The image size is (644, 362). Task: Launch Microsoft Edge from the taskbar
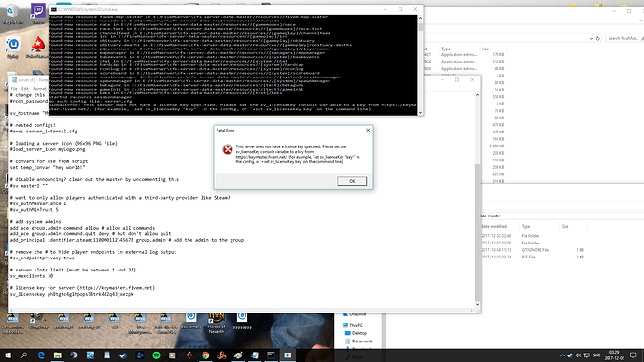(41, 355)
